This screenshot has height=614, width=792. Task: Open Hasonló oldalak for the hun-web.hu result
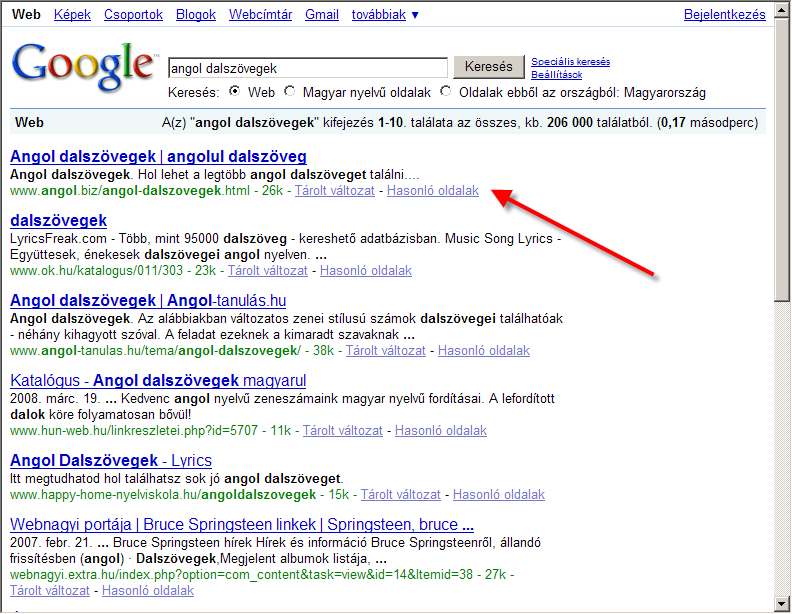[441, 431]
